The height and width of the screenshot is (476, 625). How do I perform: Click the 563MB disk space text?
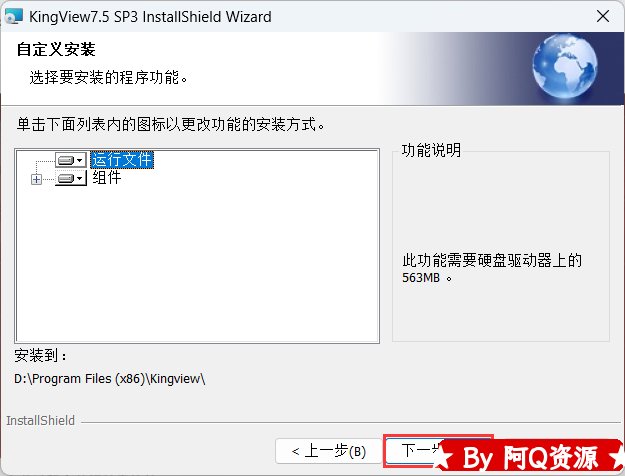pos(421,277)
